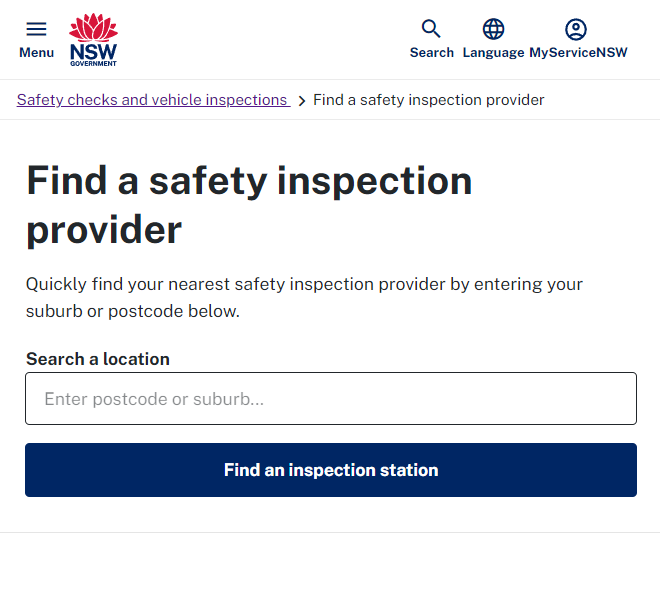The image size is (660, 597).
Task: Open the MyServiceNSW profile icon
Action: pos(576,29)
